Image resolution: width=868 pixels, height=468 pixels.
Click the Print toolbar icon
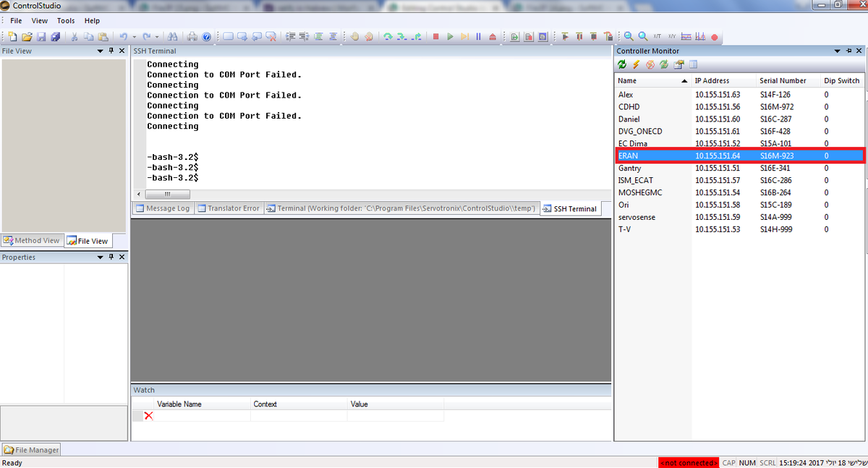[x=192, y=36]
